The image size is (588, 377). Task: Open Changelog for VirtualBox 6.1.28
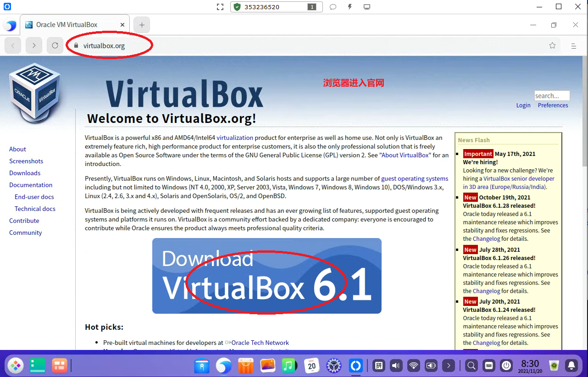coord(486,238)
